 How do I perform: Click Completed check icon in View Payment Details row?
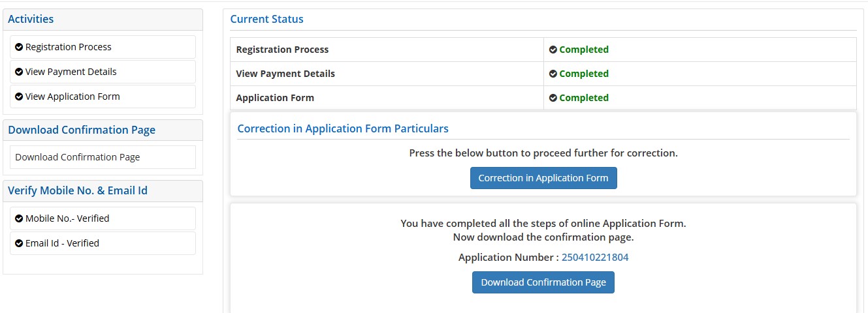click(553, 74)
